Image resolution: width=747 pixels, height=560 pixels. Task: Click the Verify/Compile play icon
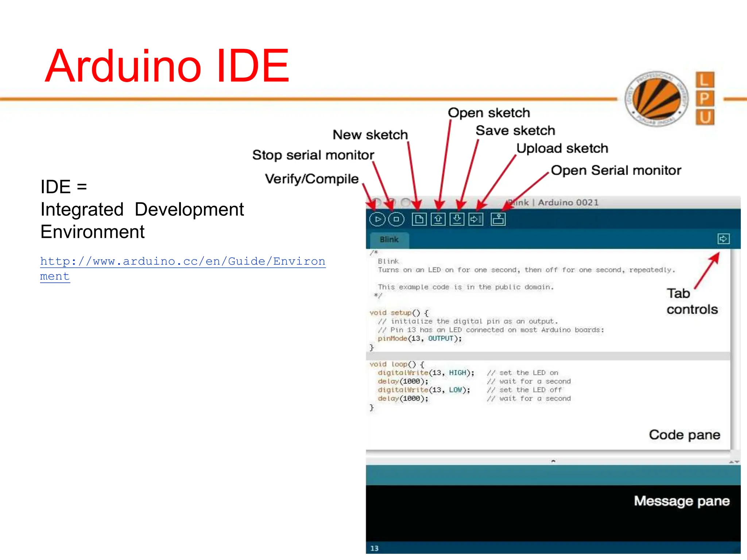pyautogui.click(x=378, y=219)
